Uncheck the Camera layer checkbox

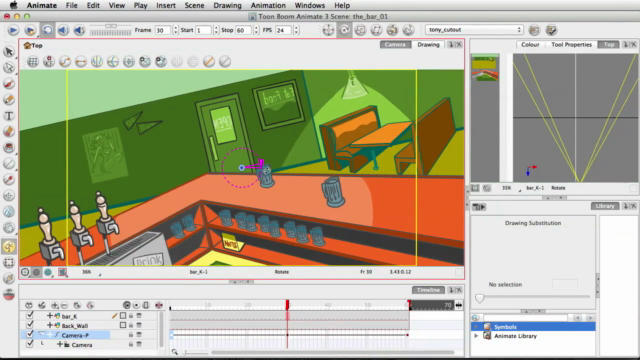coord(29,344)
